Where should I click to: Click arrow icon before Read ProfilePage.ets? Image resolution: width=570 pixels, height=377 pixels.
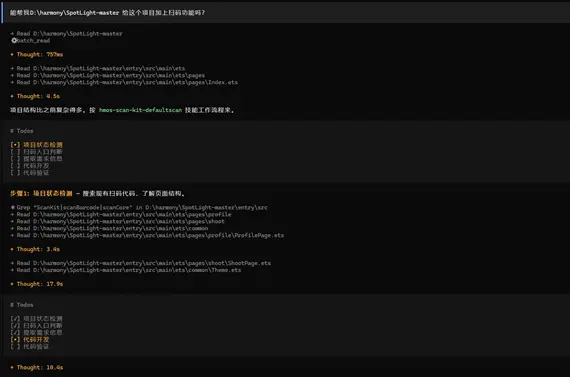12,235
